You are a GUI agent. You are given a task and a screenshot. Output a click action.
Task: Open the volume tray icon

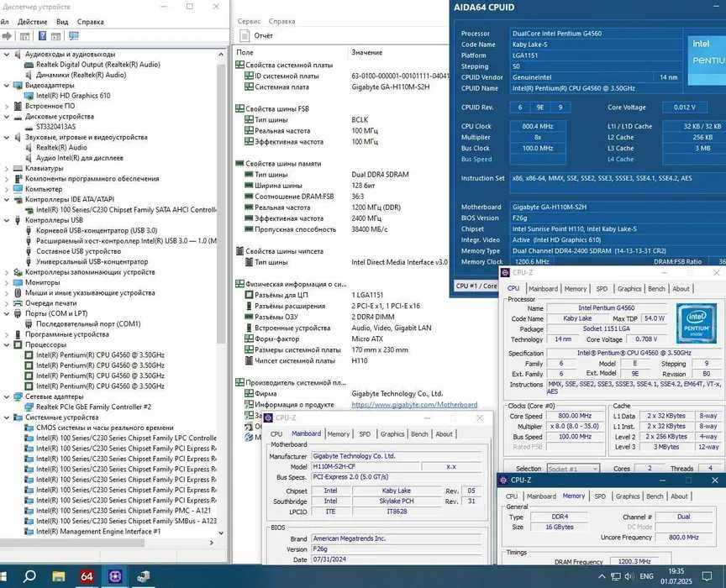(x=629, y=576)
